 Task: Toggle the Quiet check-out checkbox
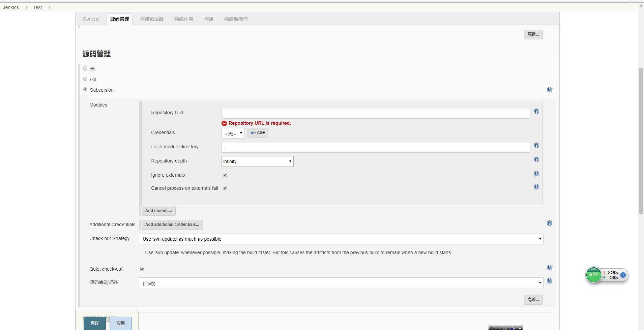point(142,269)
